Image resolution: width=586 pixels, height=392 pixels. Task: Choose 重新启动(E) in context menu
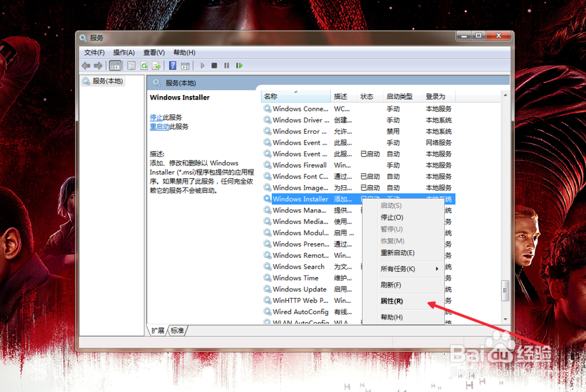tap(403, 253)
